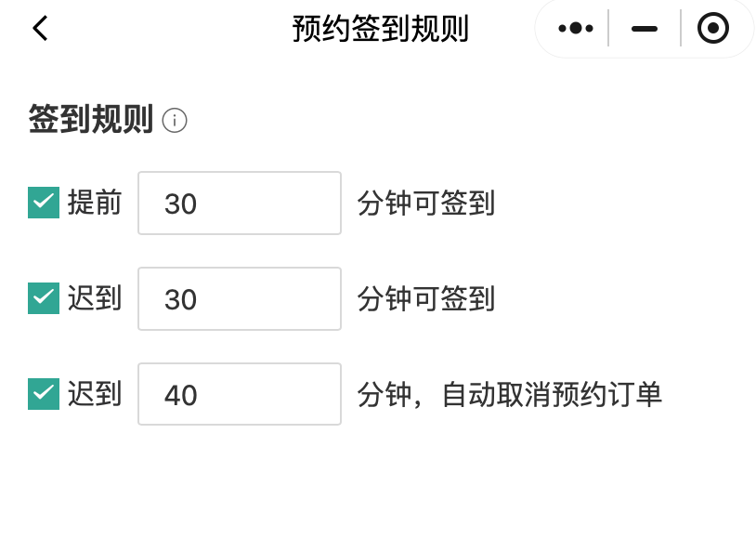Click the 分钟，自动取消预约订单 text

click(x=509, y=394)
